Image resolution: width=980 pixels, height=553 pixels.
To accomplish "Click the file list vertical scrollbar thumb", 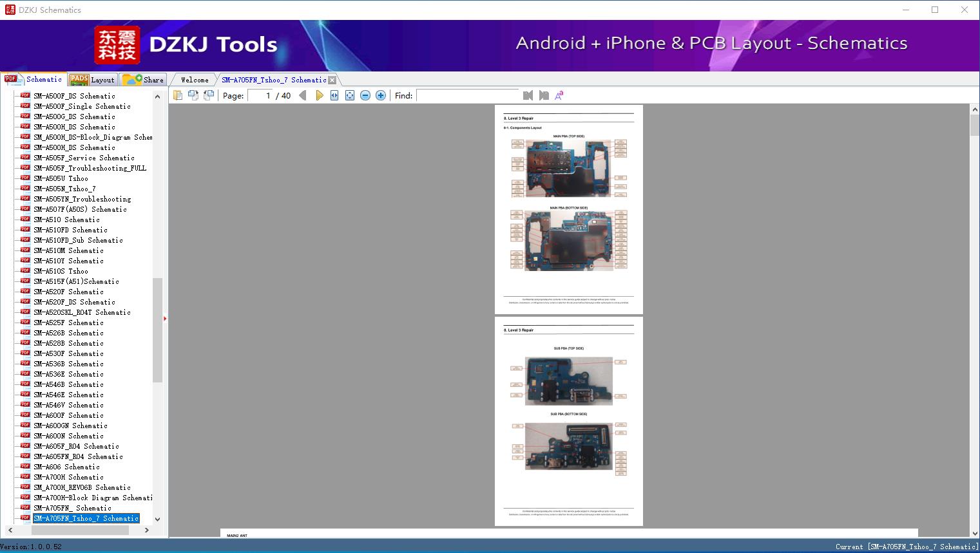I will [157, 330].
